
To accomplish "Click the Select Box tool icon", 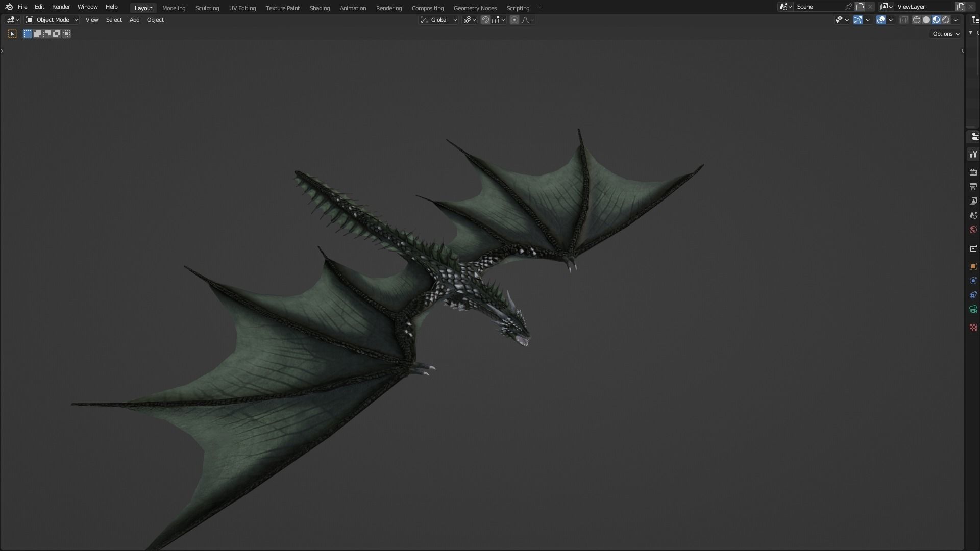I will click(12, 34).
